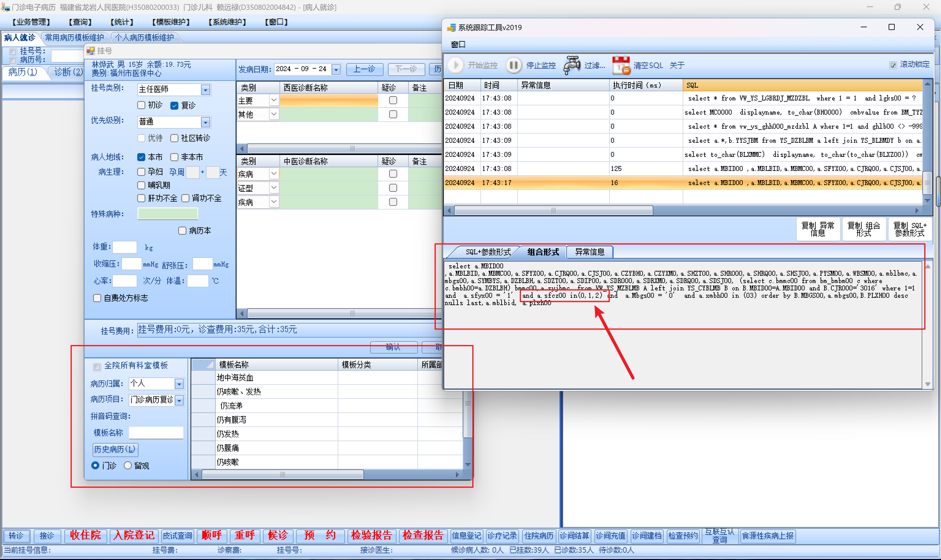Click the 挂号 dialog title icon

[91, 51]
